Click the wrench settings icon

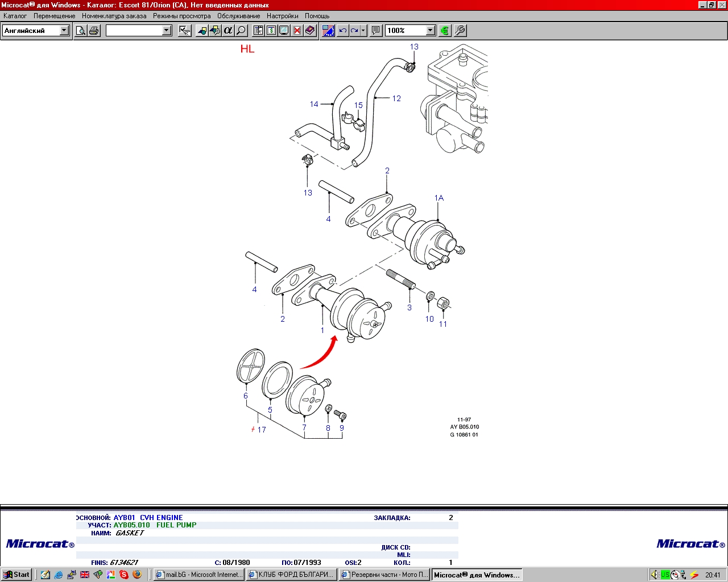coord(460,31)
